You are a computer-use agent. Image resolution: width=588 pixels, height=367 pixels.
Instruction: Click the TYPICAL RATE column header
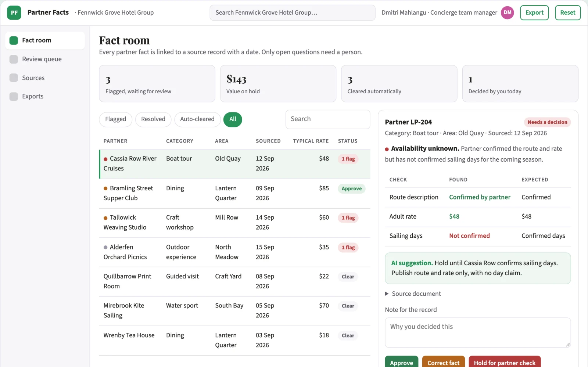coord(311,141)
